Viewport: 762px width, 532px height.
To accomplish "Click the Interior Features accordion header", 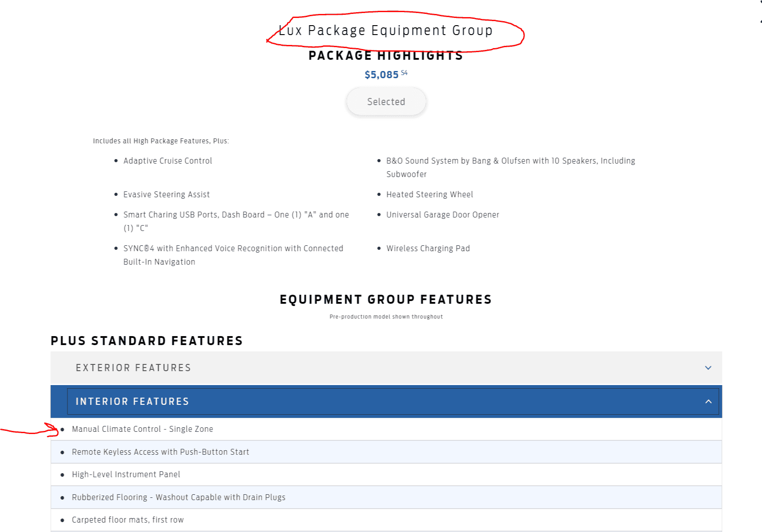I will (386, 402).
